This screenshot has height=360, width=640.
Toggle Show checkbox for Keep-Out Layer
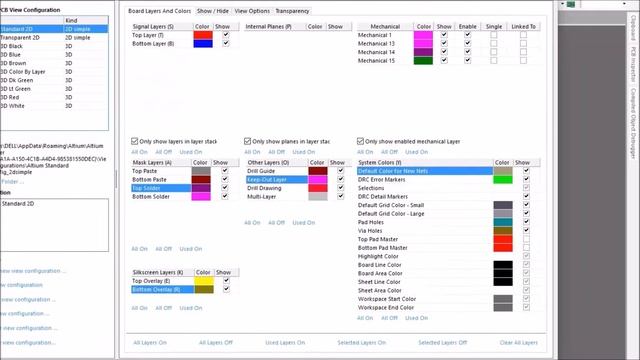[x=340, y=179]
